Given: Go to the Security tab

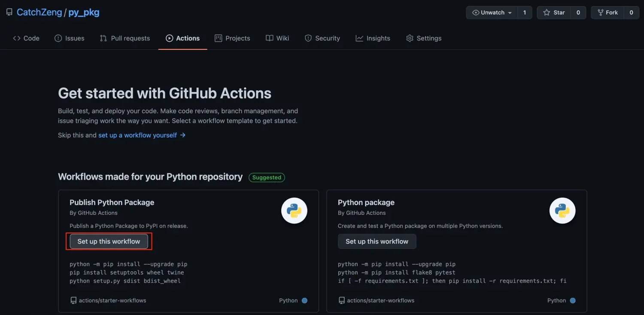Looking at the screenshot, I should coord(322,38).
